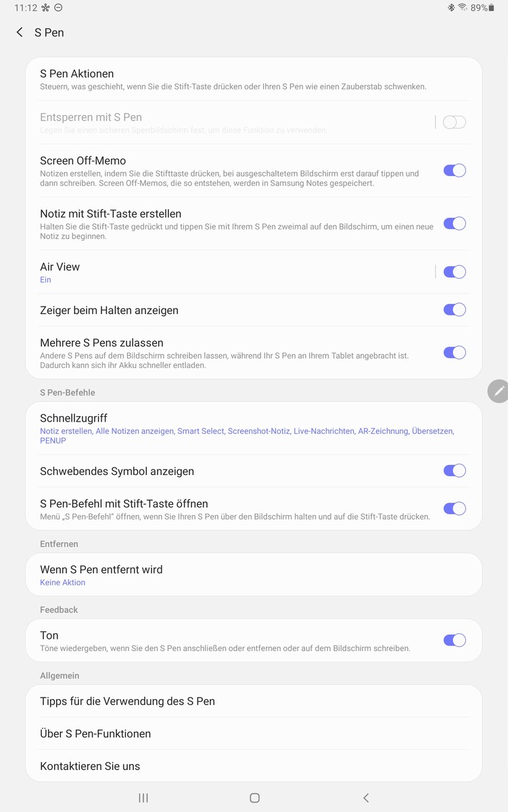The height and width of the screenshot is (812, 508).
Task: Tap the floating S Pen pencil icon
Action: tap(499, 391)
